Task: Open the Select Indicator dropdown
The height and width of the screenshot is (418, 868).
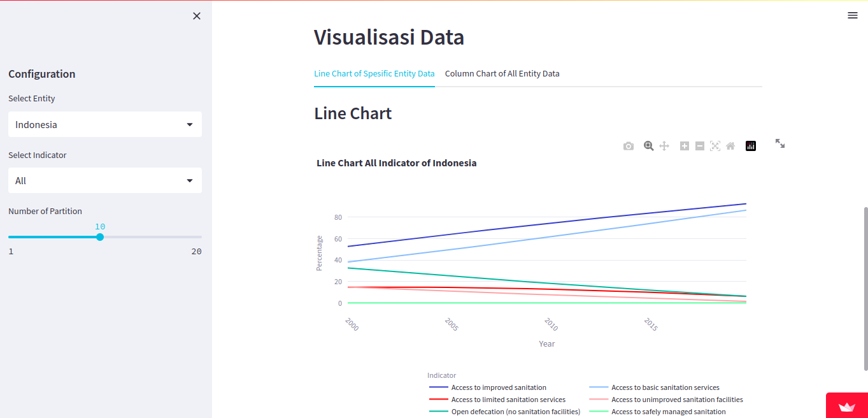Action: click(x=104, y=180)
